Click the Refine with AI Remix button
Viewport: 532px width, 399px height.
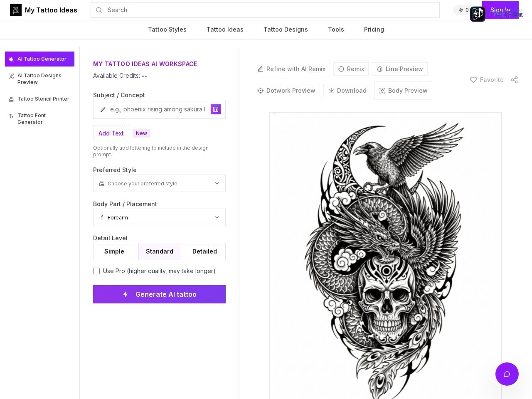[x=291, y=69]
